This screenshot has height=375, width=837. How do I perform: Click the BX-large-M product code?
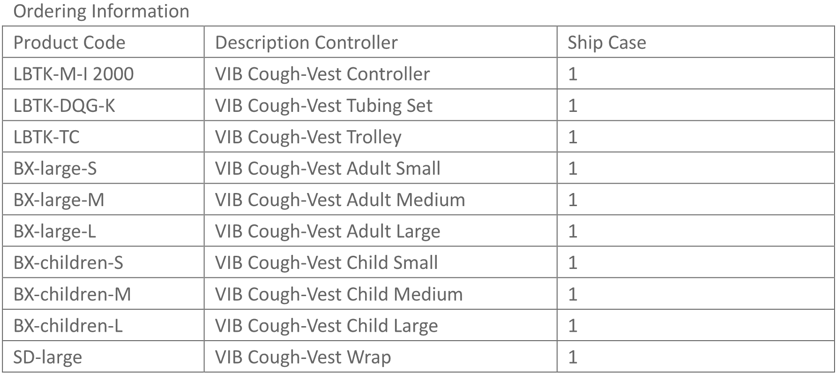59,200
